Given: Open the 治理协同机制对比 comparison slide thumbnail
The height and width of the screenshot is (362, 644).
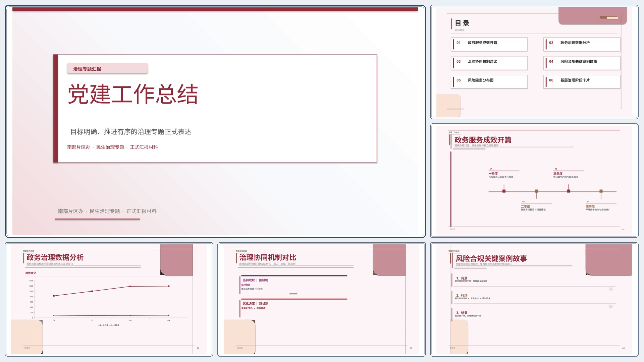Looking at the screenshot, I should pyautogui.click(x=321, y=299).
